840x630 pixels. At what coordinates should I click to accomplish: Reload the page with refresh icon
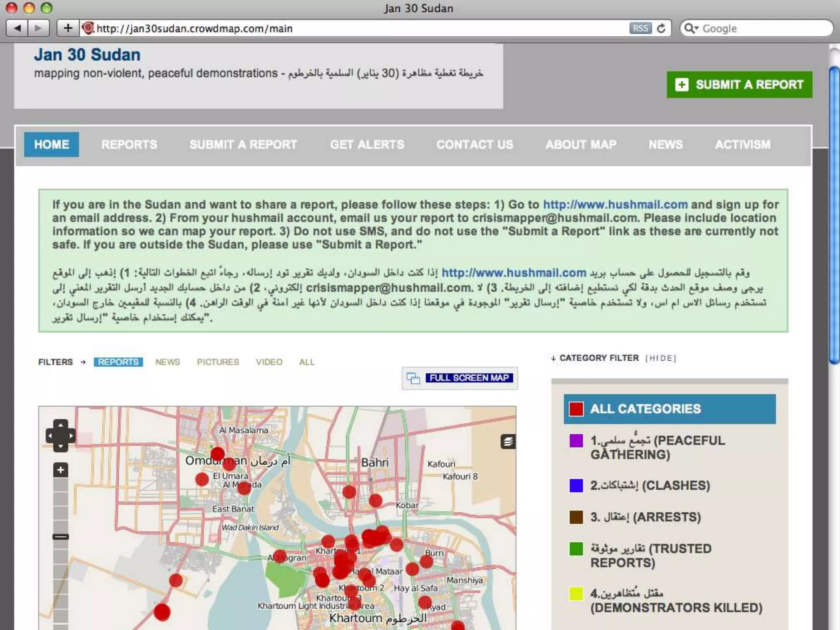click(661, 28)
